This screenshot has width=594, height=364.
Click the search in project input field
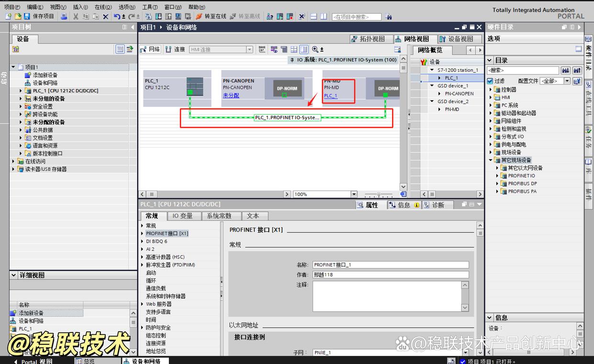pos(356,17)
